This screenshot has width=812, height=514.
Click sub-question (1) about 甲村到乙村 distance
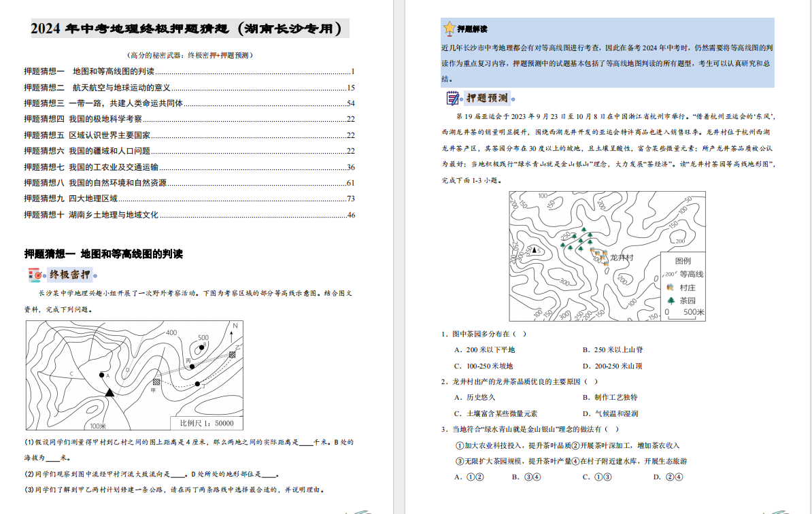(189, 450)
